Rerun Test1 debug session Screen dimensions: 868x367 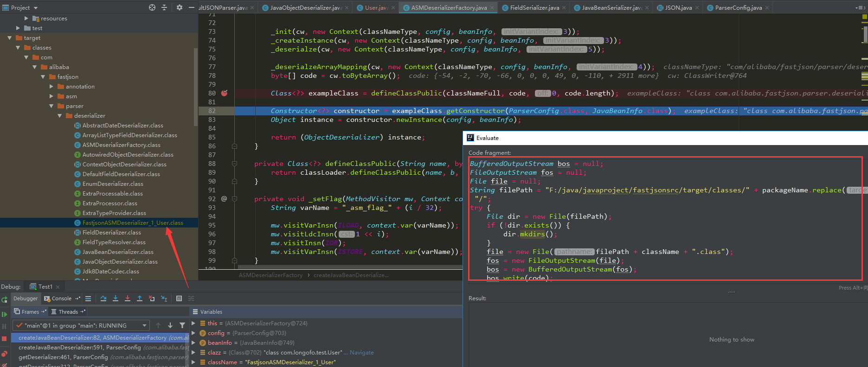coord(5,300)
